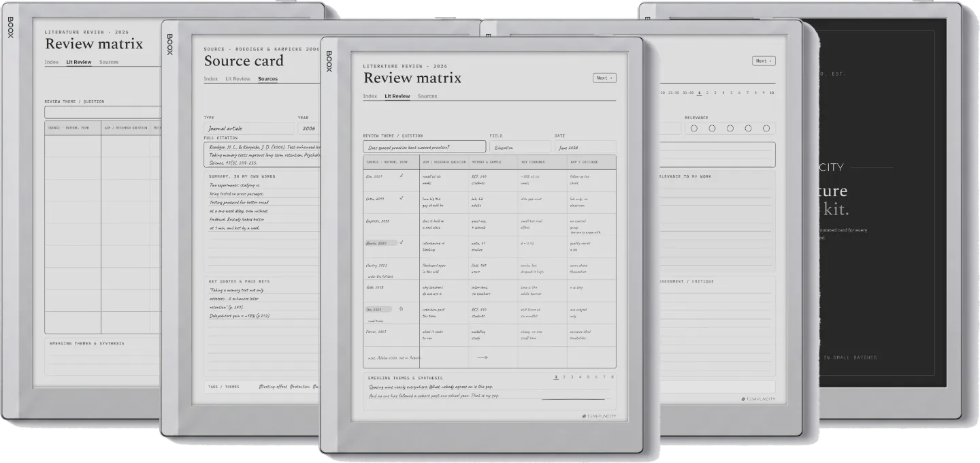The height and width of the screenshot is (463, 980).
Task: Click the Aim / Research Question column header
Action: click(x=444, y=162)
